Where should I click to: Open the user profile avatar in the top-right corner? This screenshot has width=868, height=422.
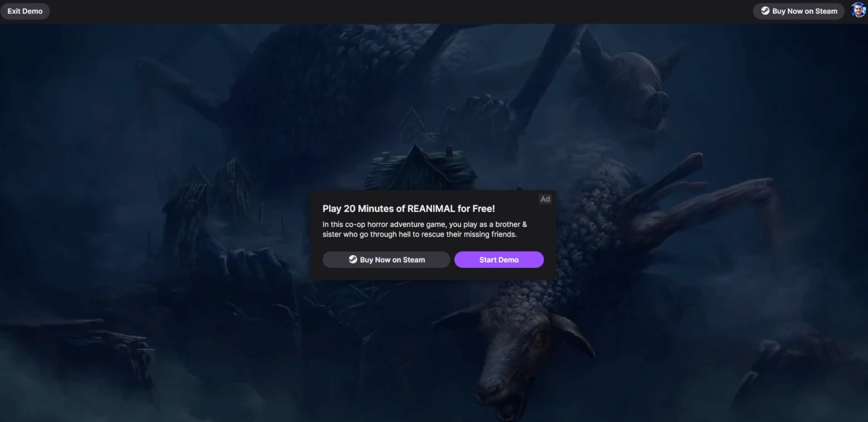click(858, 10)
